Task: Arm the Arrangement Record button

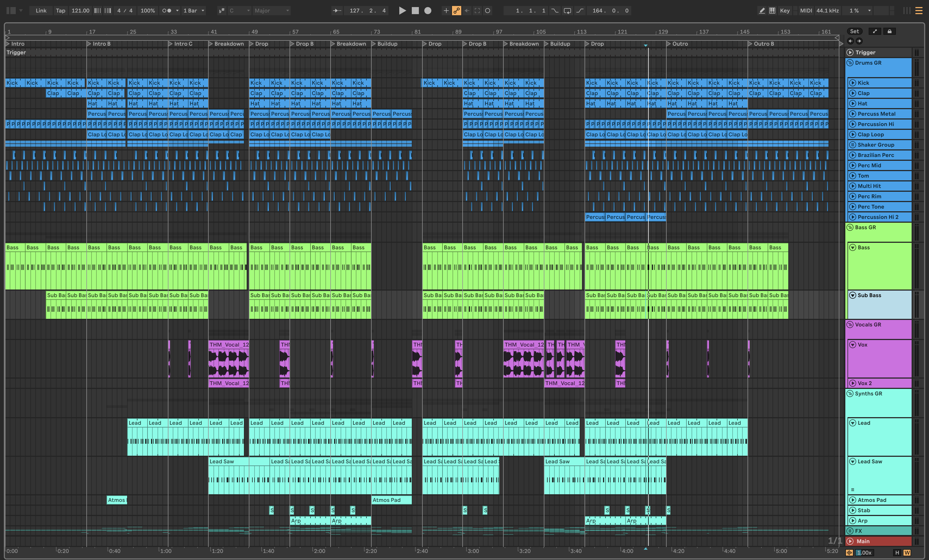Action: click(x=428, y=11)
